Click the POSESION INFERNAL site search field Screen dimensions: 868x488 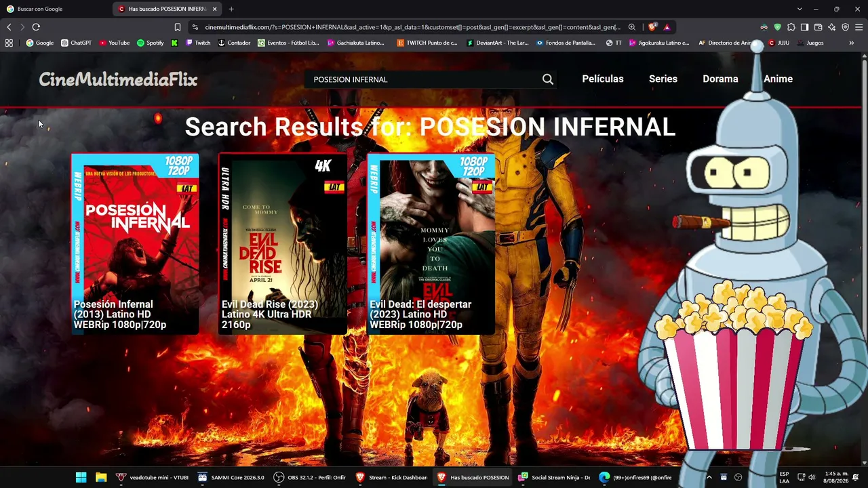pyautogui.click(x=424, y=79)
